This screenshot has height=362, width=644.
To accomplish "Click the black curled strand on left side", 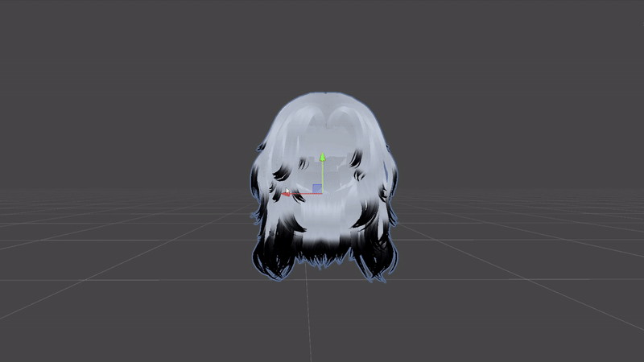I will [281, 174].
